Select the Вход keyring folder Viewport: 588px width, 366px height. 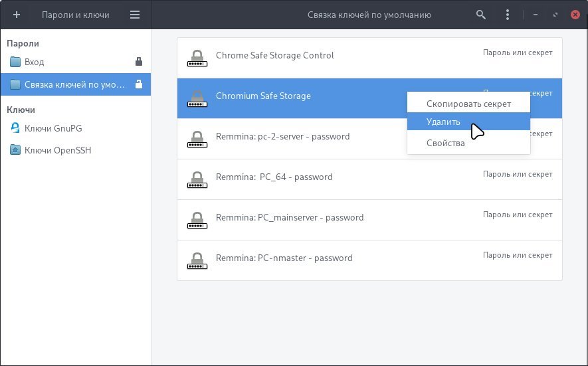click(x=34, y=62)
